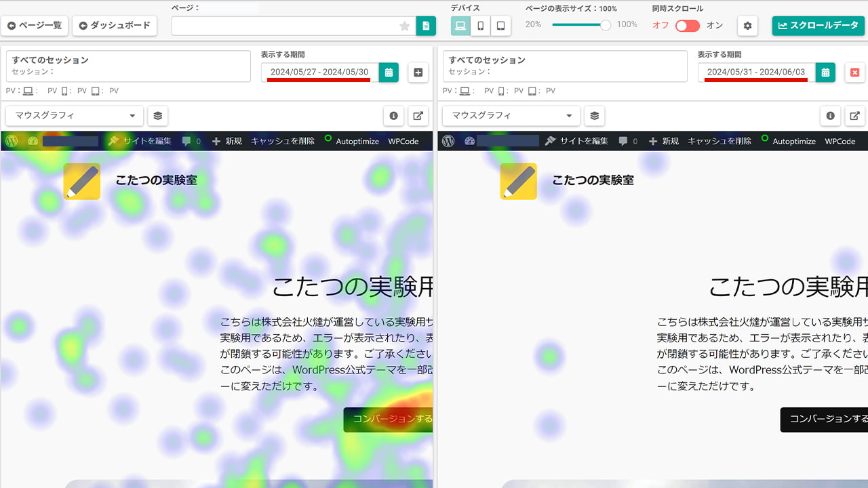Click コンバージョンする button in left preview
The width and height of the screenshot is (868, 488).
click(388, 420)
